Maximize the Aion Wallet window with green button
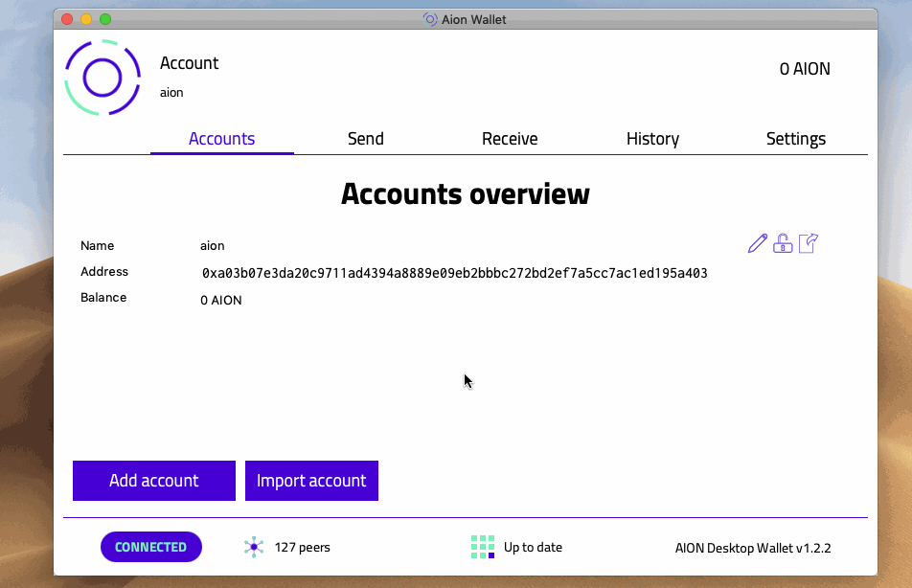The height and width of the screenshot is (588, 912). 105,19
